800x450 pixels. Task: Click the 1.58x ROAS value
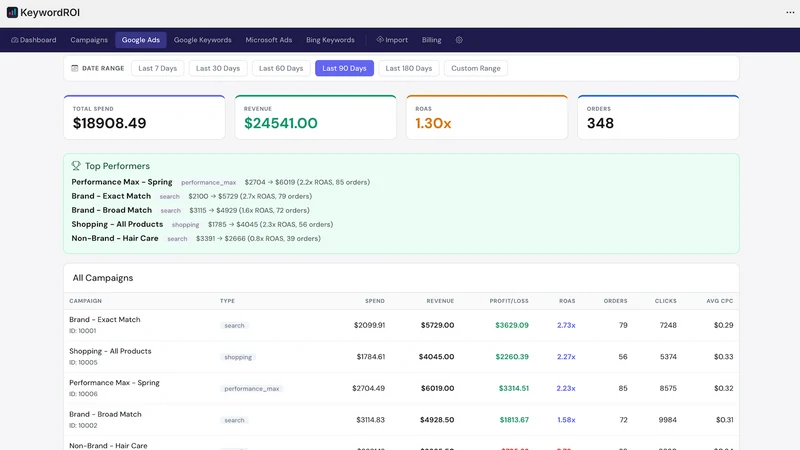[566, 420]
